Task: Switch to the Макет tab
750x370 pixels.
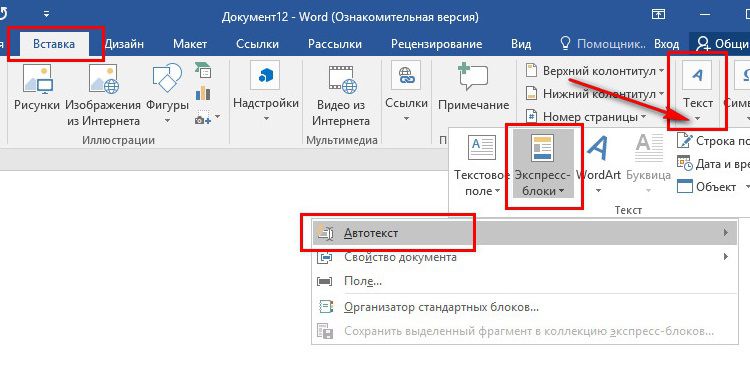Action: pos(190,44)
